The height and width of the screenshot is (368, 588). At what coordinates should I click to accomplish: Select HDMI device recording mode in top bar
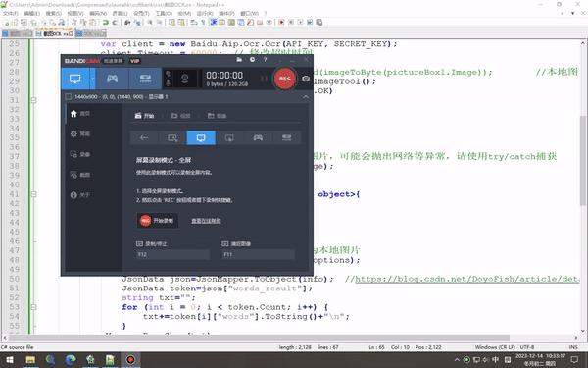pyautogui.click(x=145, y=79)
